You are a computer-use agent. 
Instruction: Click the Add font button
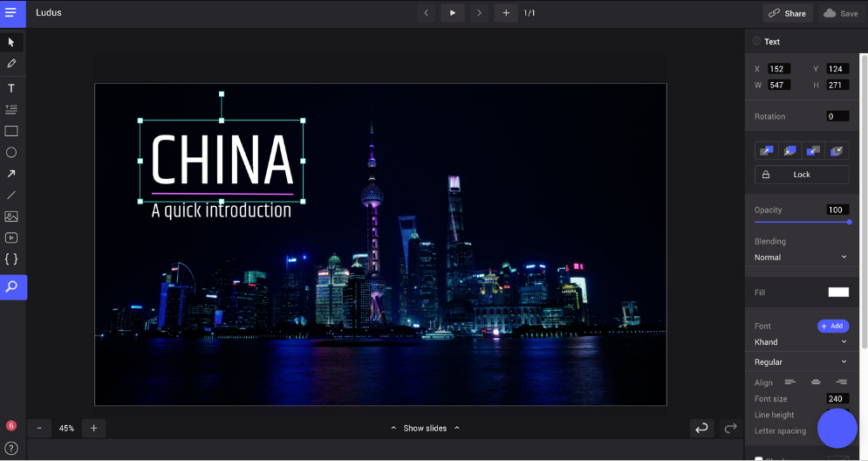coord(832,326)
